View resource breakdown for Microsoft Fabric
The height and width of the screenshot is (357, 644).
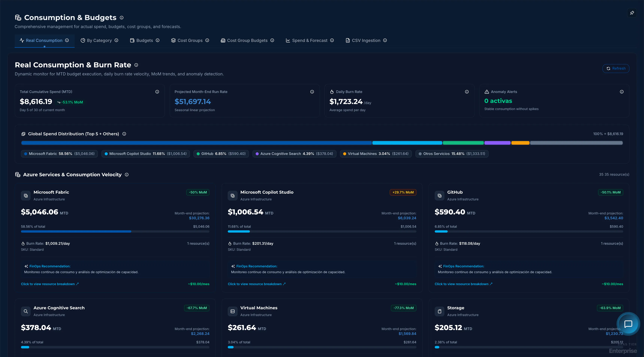[50, 284]
